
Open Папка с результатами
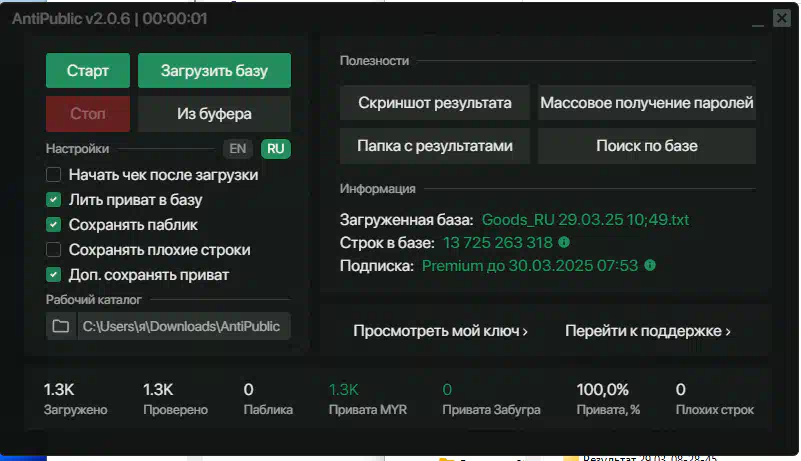pos(435,146)
